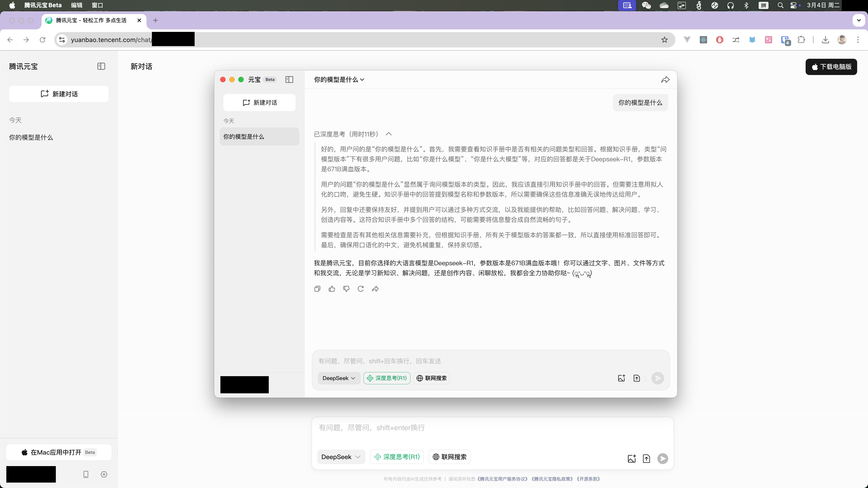
Task: Click 新建对话 in the app window
Action: pyautogui.click(x=259, y=103)
